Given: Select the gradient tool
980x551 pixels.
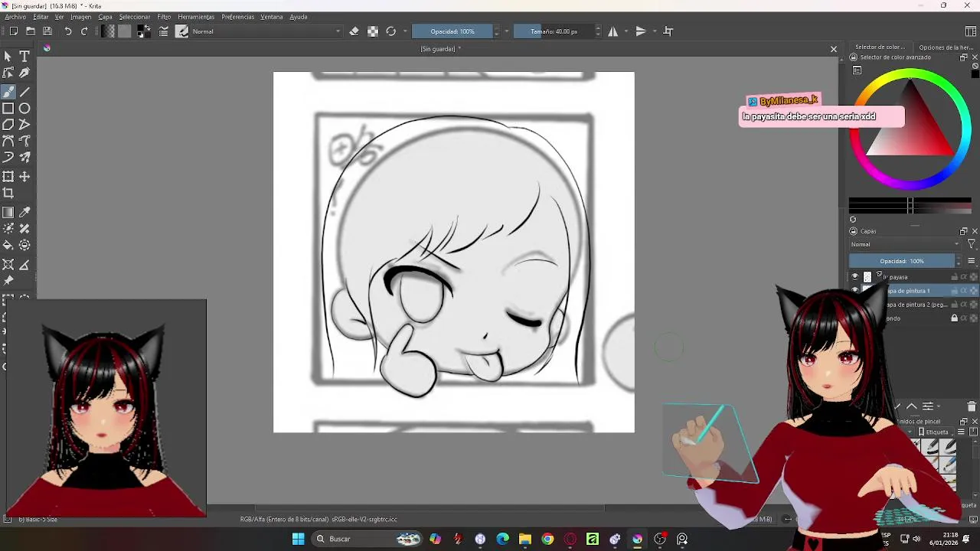Looking at the screenshot, I should pyautogui.click(x=8, y=213).
